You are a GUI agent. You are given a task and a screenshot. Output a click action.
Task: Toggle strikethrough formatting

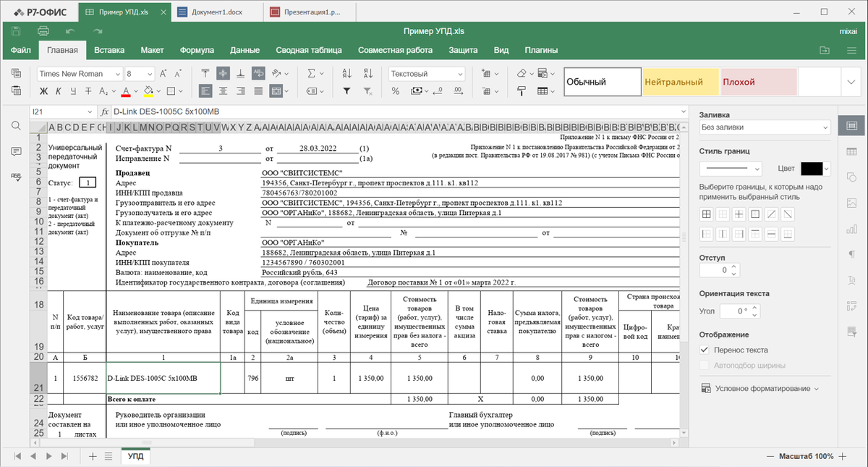click(88, 91)
